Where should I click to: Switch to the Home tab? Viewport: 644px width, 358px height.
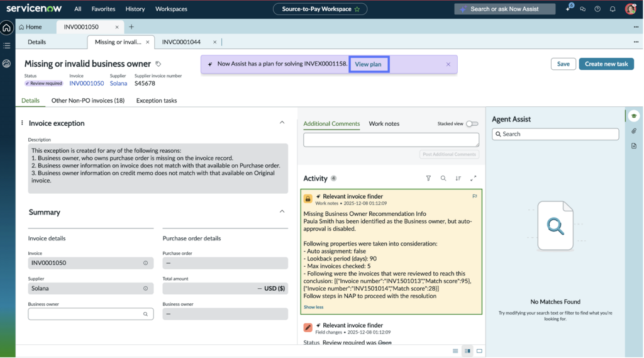coord(30,26)
